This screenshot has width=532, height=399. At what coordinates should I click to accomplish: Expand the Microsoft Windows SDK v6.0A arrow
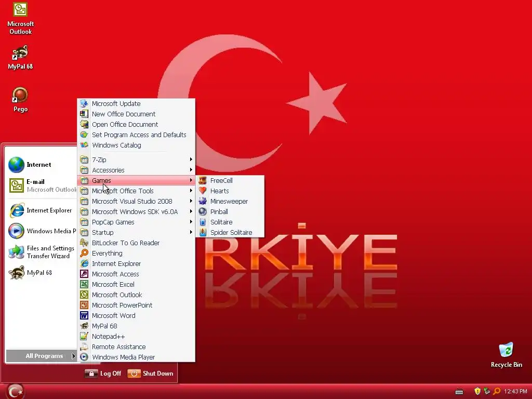click(191, 212)
